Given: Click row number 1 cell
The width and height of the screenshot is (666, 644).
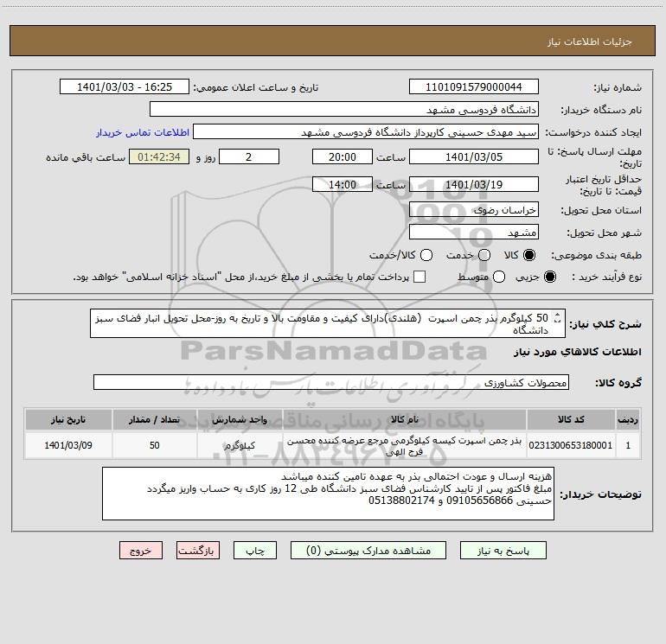Looking at the screenshot, I should point(628,445).
